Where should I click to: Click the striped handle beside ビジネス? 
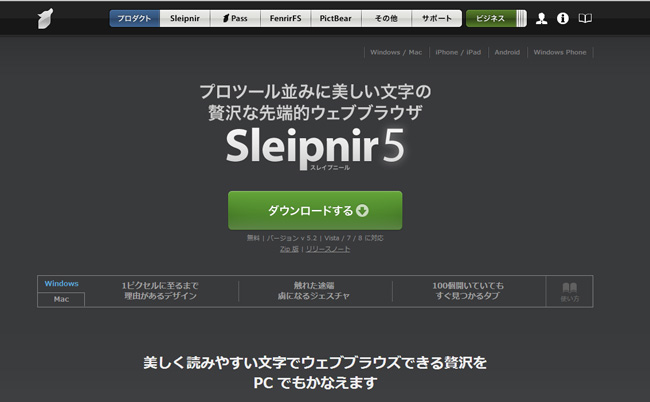521,18
